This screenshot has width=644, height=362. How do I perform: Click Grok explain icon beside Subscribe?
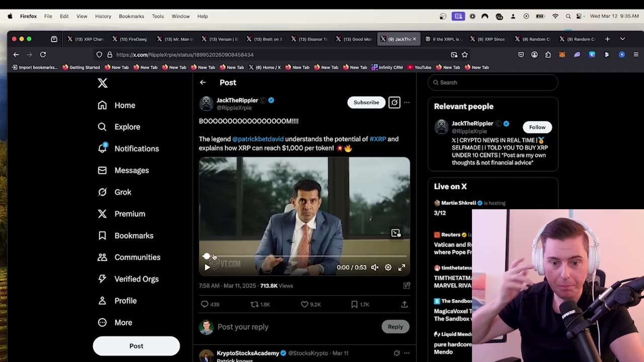[394, 103]
